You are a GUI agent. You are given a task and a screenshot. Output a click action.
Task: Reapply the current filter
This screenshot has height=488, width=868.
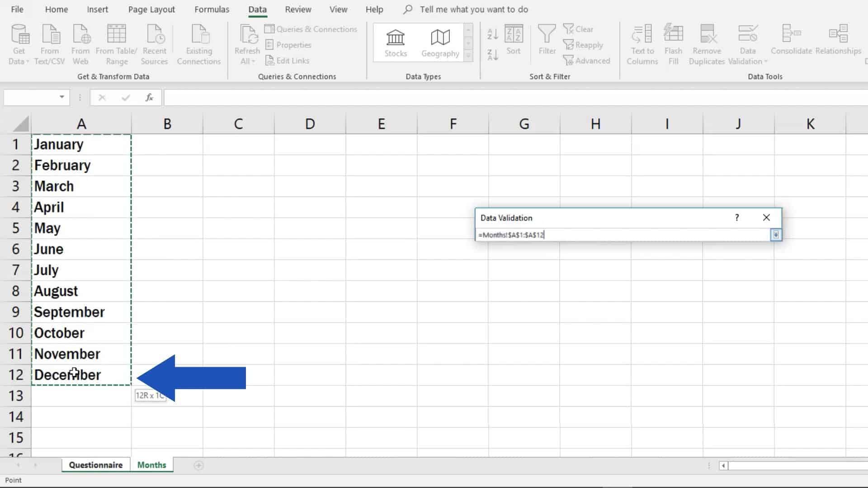[x=584, y=45]
